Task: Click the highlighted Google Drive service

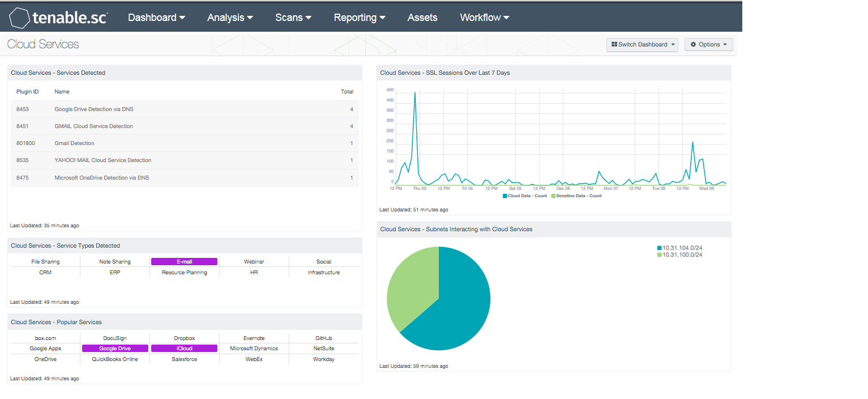Action: [115, 349]
